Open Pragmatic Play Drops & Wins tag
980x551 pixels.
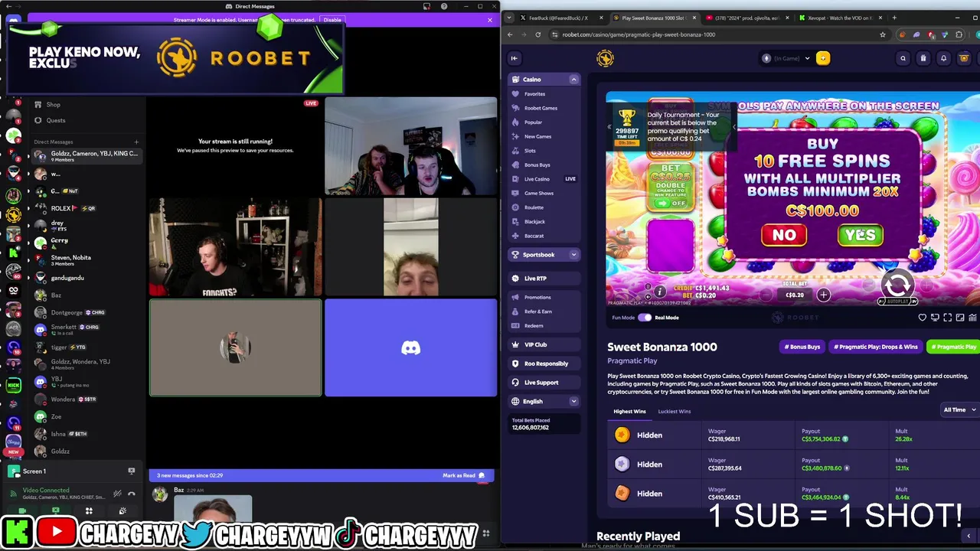(x=875, y=347)
